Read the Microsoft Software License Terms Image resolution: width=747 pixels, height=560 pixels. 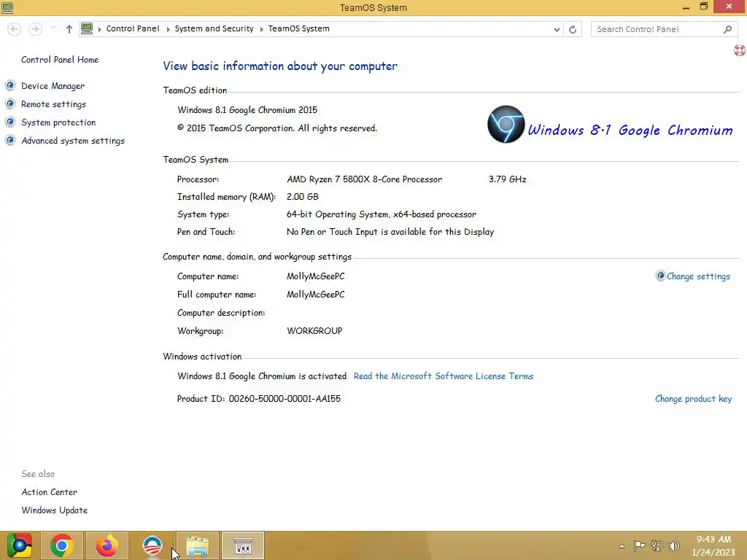(x=443, y=376)
